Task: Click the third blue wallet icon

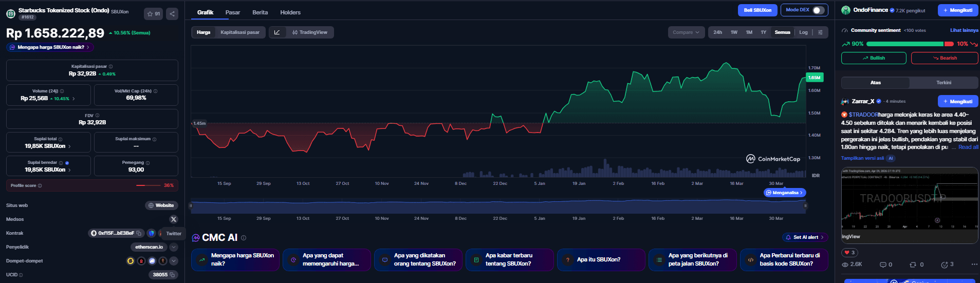Action: click(152, 261)
